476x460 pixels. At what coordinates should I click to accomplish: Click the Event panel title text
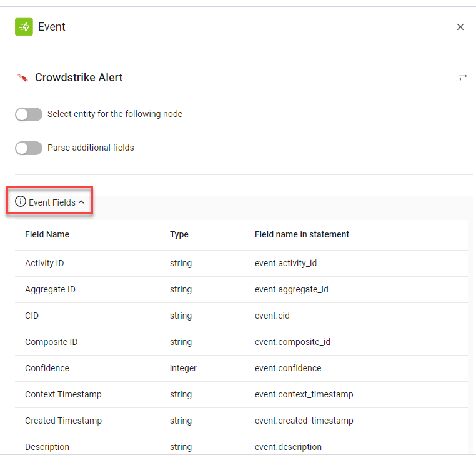52,27
